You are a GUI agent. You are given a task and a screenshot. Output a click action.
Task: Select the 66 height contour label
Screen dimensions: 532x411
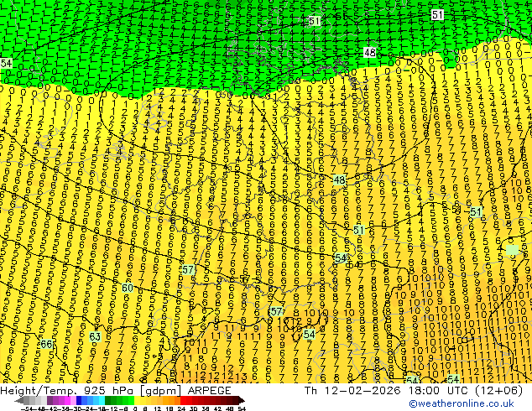[46, 345]
